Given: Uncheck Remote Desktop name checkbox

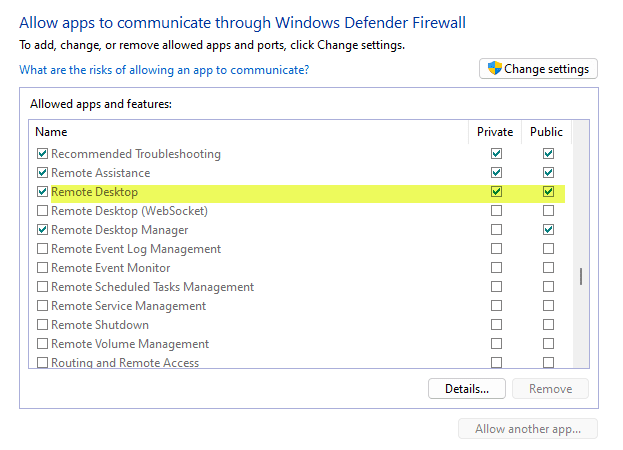Looking at the screenshot, I should pos(42,192).
